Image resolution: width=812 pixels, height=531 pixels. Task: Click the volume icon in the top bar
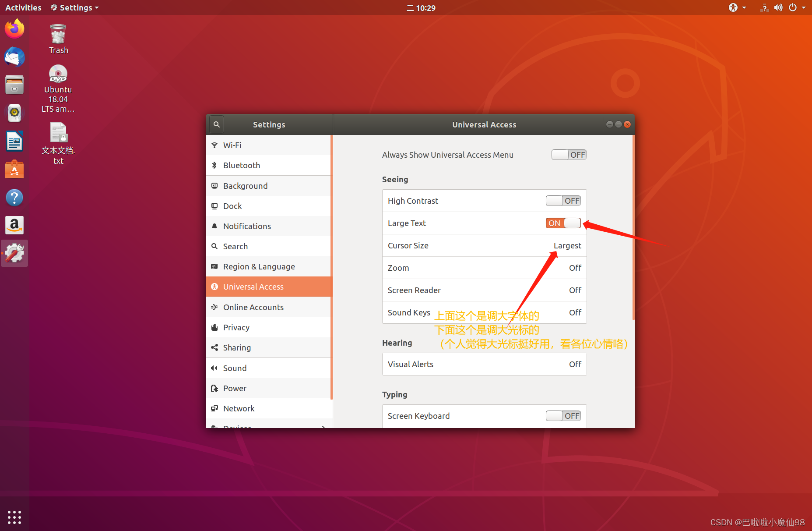(778, 7)
